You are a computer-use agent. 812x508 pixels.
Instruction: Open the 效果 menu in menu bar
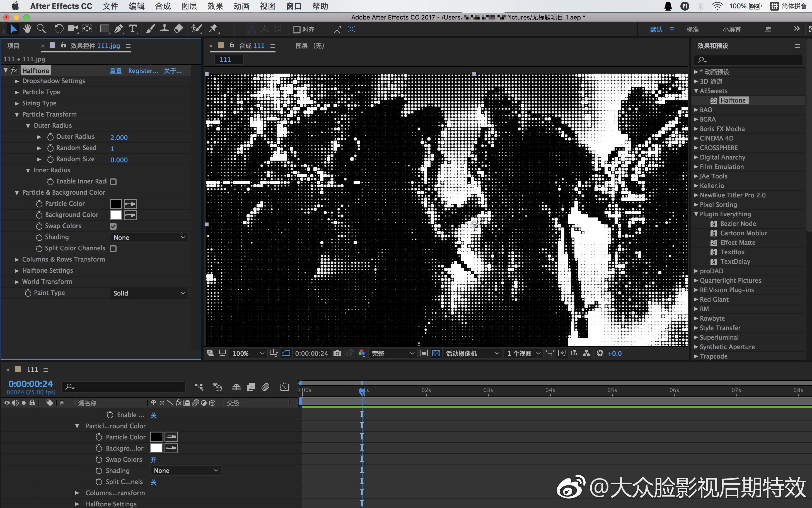point(215,6)
